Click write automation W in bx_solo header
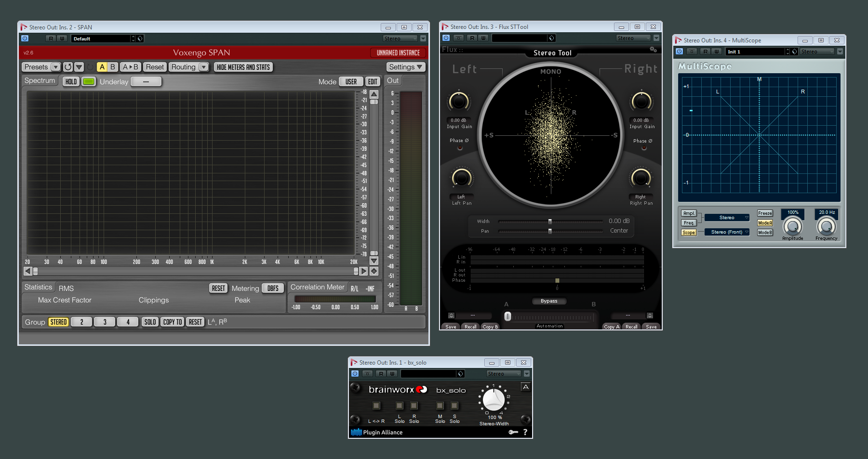The image size is (868, 459). tap(392, 374)
